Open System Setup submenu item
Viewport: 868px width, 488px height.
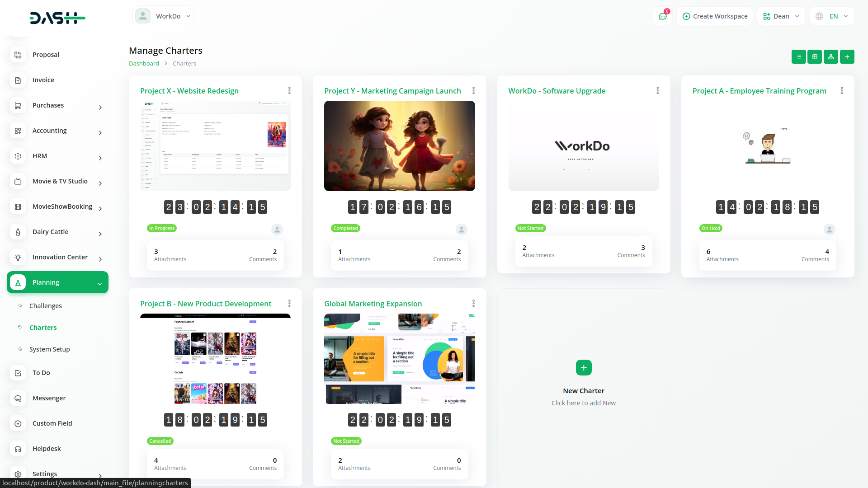49,349
